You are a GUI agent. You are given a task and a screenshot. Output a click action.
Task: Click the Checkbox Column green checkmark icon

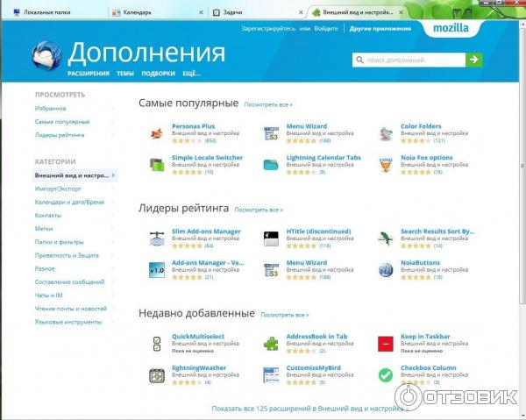pyautogui.click(x=386, y=374)
